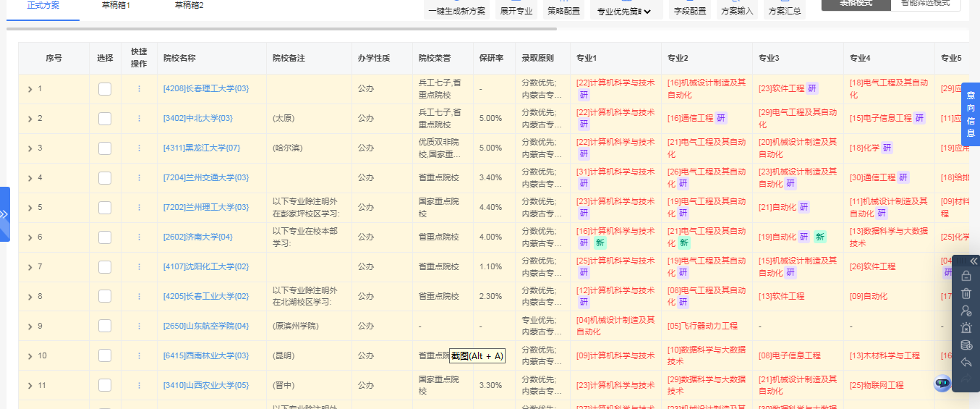This screenshot has height=409, width=980.
Task: Open quick actions menu for 兰州理工大学
Action: point(139,207)
